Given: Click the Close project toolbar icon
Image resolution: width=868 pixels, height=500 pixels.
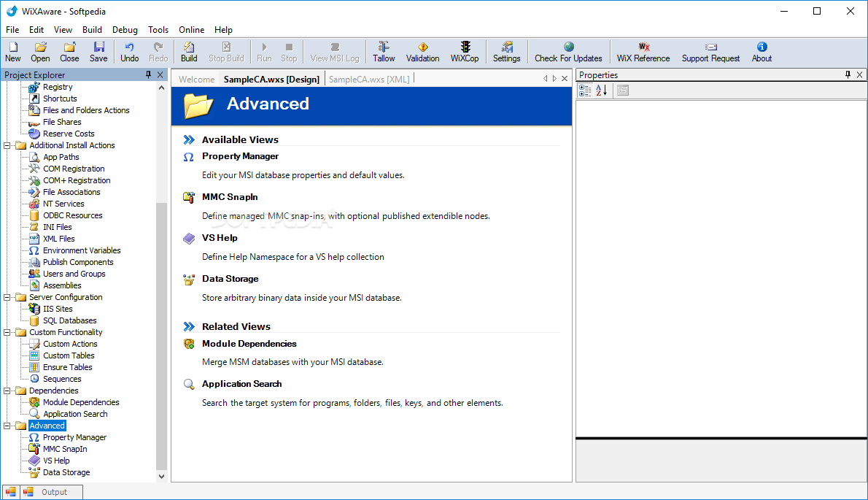Looking at the screenshot, I should tap(69, 52).
